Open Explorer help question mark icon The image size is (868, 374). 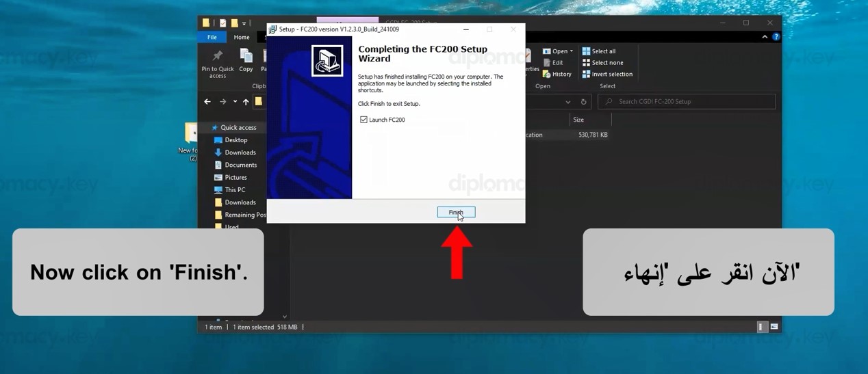(776, 37)
